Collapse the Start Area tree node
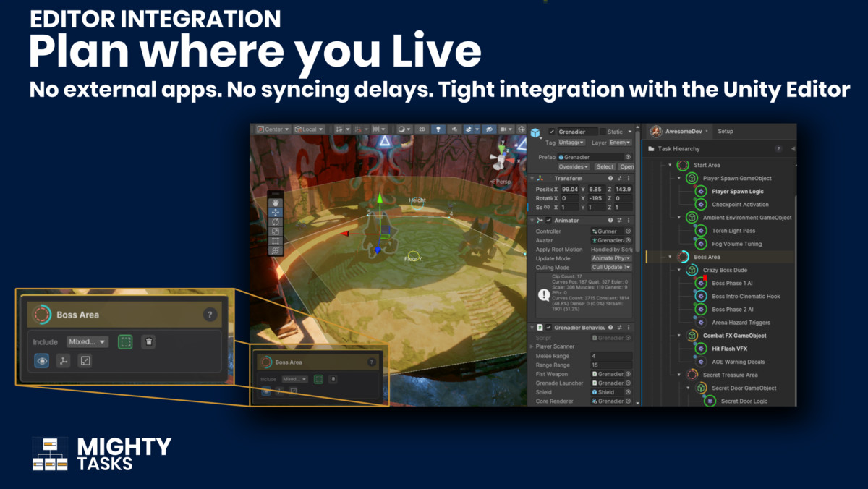This screenshot has height=489, width=868. [x=670, y=165]
